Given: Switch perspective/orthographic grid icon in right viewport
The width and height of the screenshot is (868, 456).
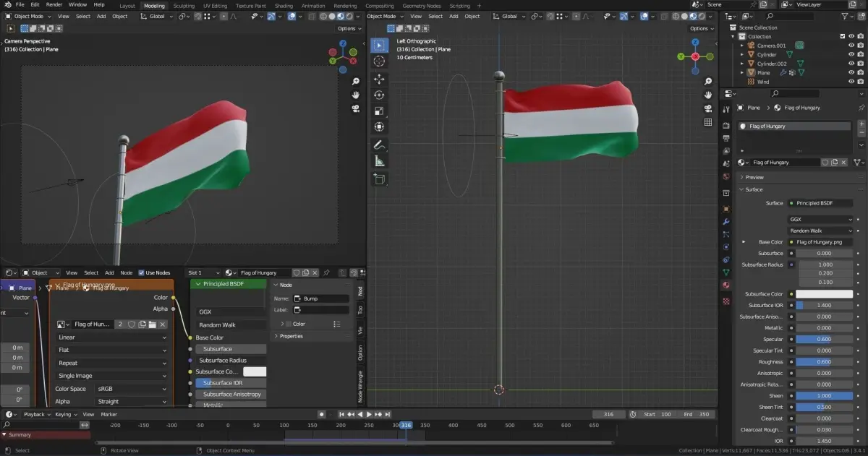Looking at the screenshot, I should (708, 122).
